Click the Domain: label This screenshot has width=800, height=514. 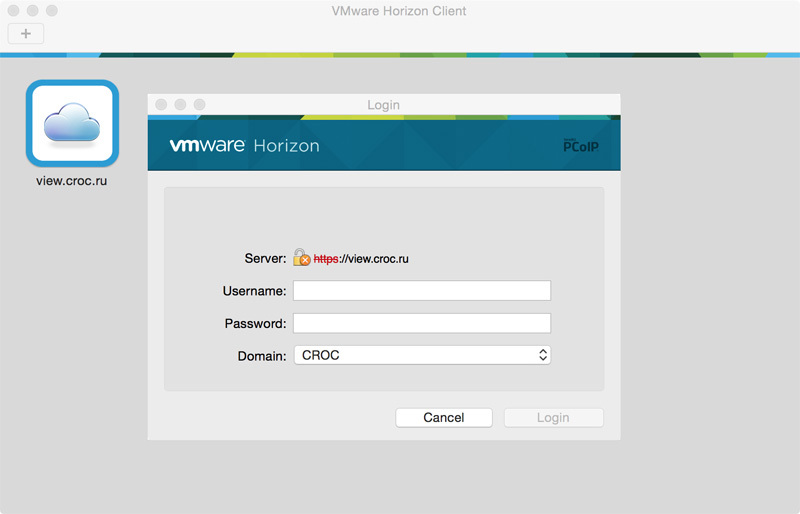pos(262,356)
